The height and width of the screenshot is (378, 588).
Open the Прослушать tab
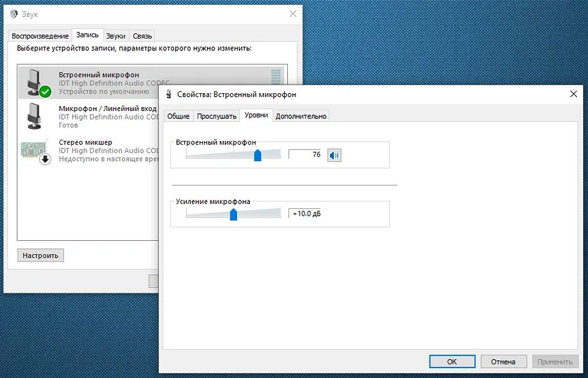pyautogui.click(x=216, y=116)
